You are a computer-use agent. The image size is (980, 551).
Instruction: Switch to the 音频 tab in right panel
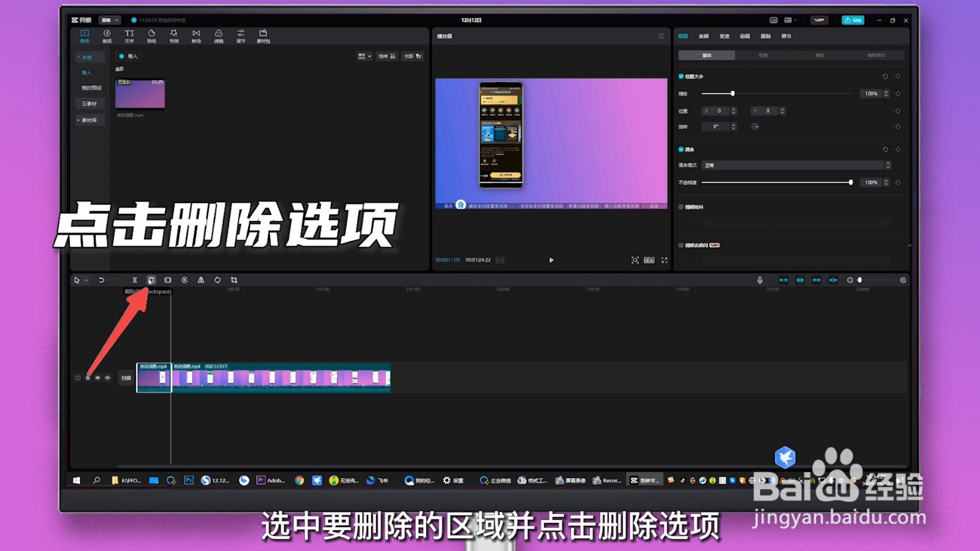click(x=703, y=36)
